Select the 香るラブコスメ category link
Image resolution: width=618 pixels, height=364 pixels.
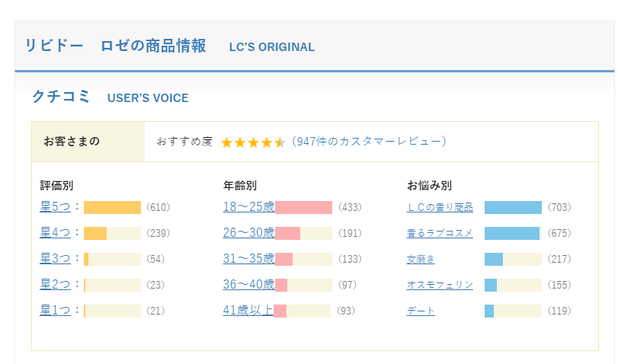(440, 234)
